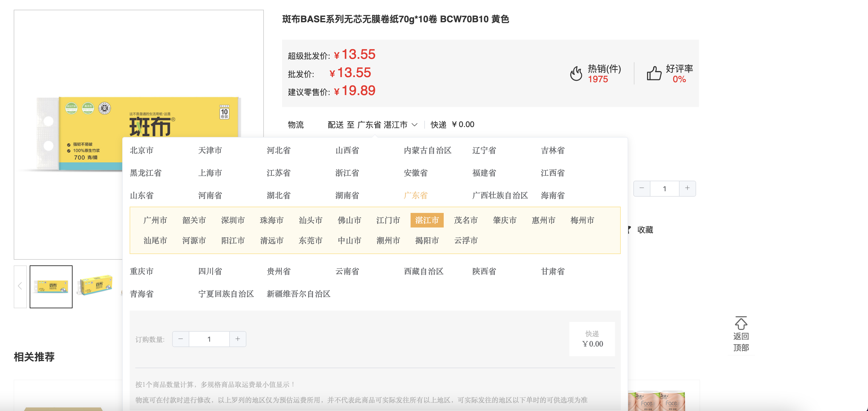Screen dimensions: 868x411
Task: Click the 北京市 option
Action: coord(142,150)
